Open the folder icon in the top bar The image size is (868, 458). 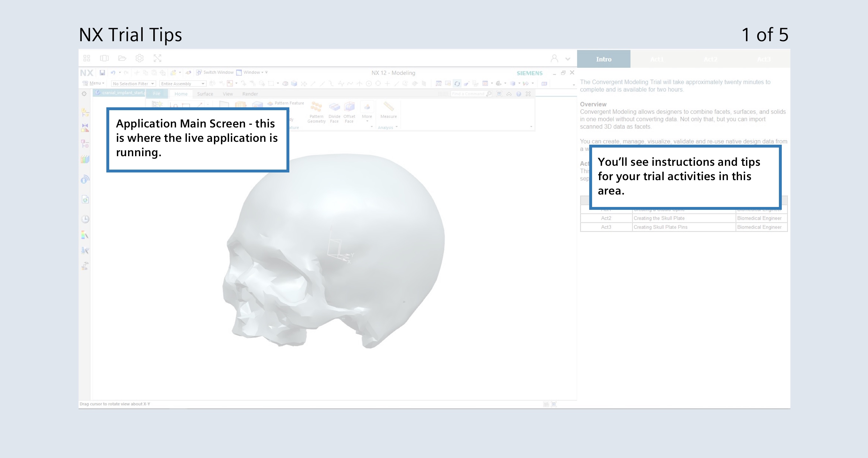122,58
